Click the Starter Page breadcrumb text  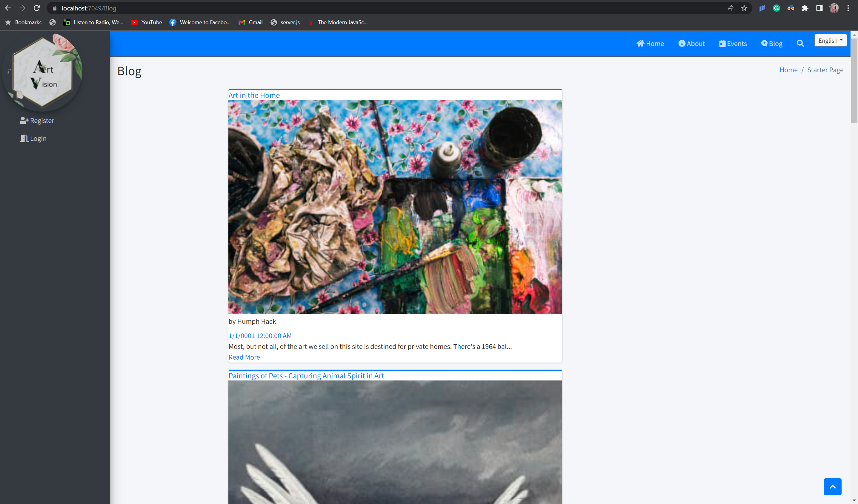click(x=825, y=70)
